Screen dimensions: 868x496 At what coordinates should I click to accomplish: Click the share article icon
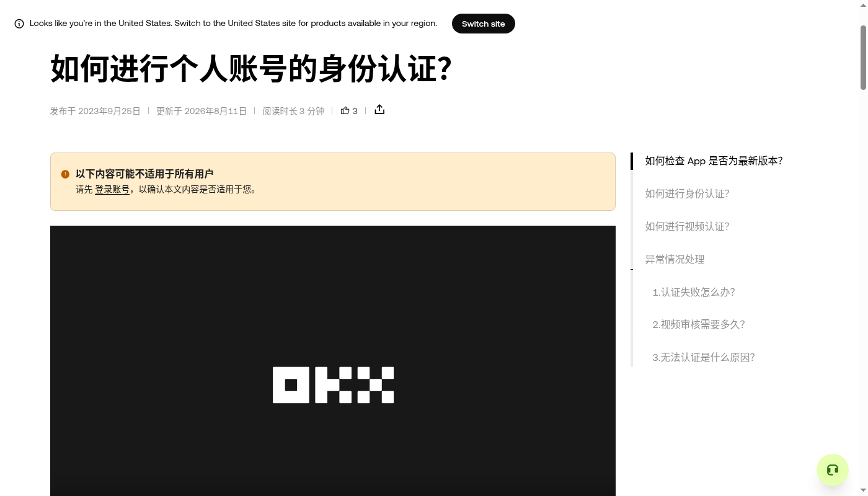click(x=379, y=110)
